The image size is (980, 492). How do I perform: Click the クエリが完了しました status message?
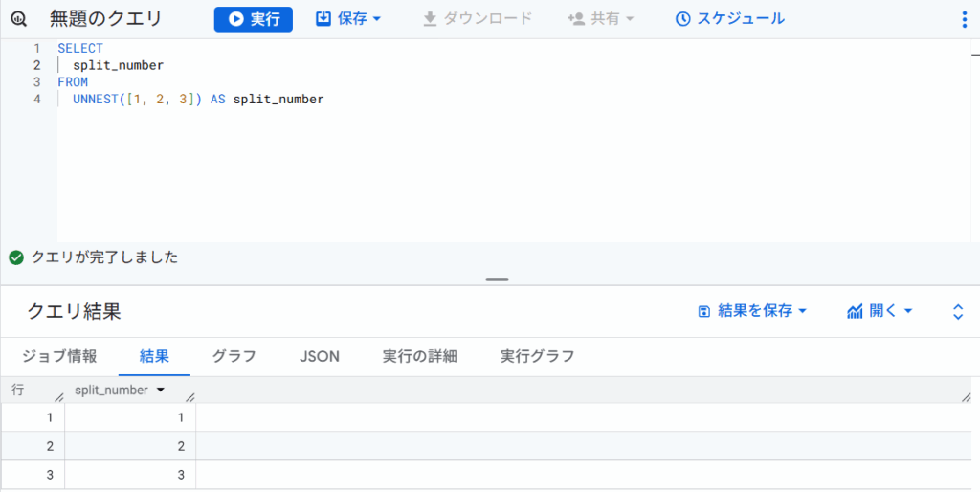pos(104,257)
